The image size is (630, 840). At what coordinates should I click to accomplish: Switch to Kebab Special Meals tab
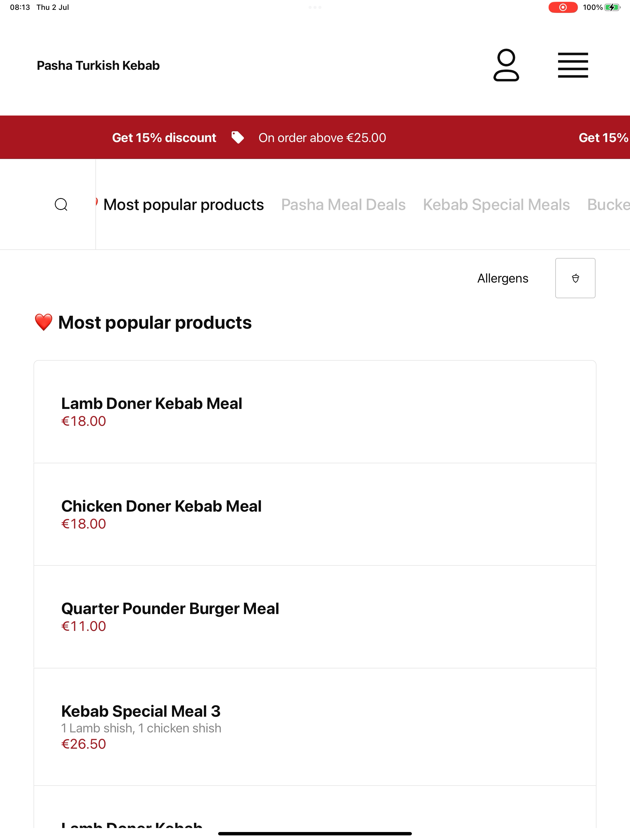tap(496, 205)
